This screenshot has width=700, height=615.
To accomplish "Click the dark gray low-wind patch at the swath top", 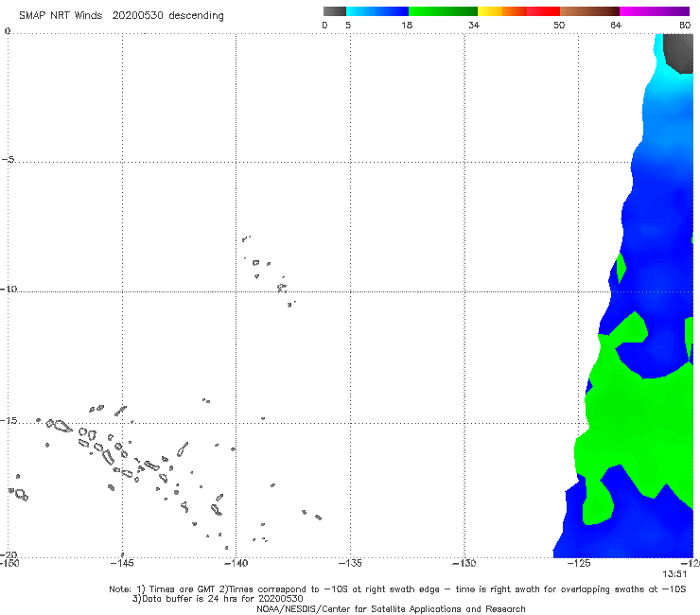I will tap(678, 52).
